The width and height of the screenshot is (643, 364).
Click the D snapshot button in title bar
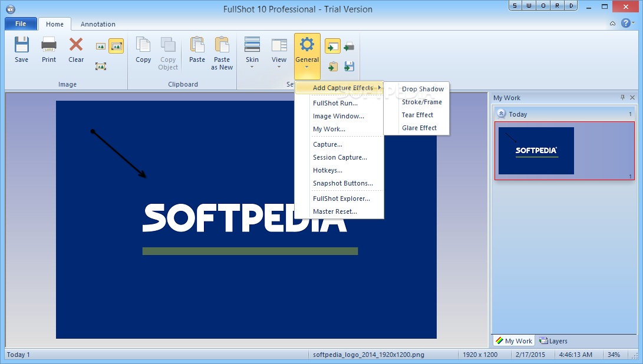tap(571, 6)
